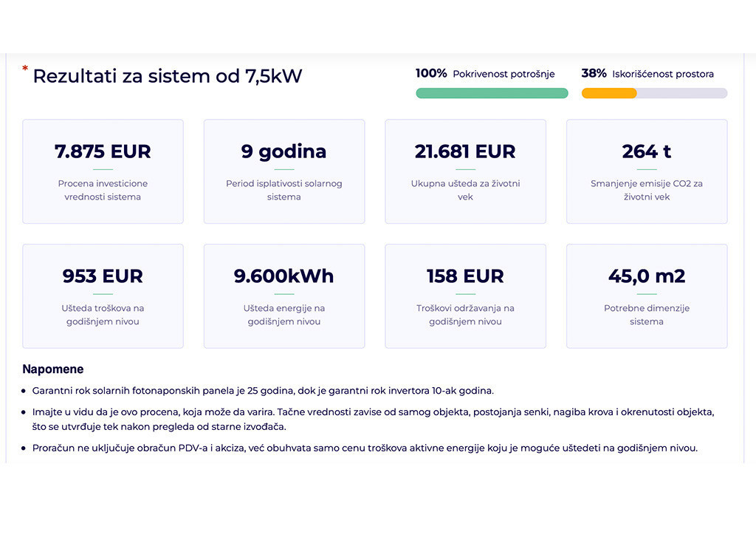Click the 'Rezultati za sistem od 7,5kW' heading
The width and height of the screenshot is (756, 560).
pyautogui.click(x=168, y=76)
